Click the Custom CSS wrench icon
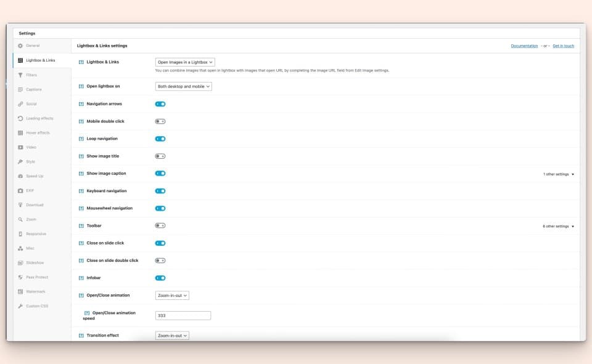 pyautogui.click(x=20, y=306)
